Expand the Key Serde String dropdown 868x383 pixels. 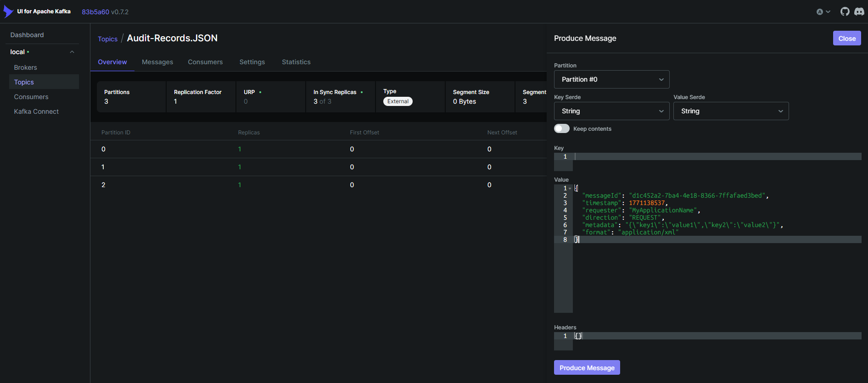(611, 111)
